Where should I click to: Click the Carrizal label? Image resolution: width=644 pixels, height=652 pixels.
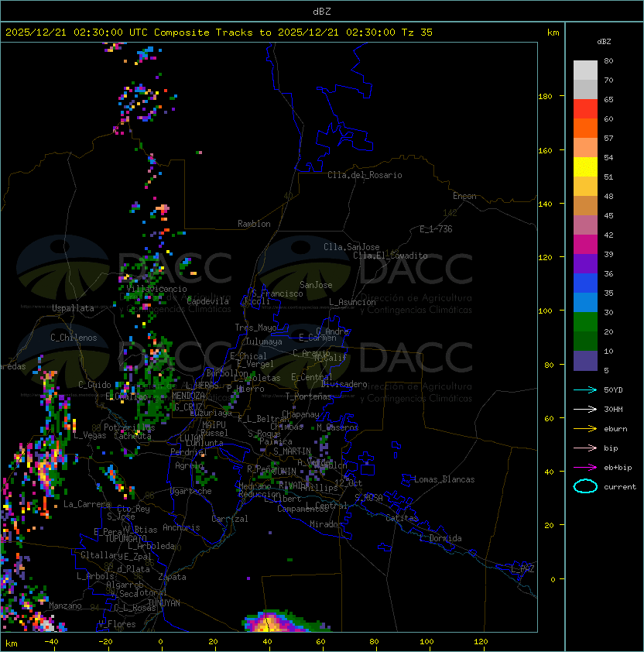pos(229,519)
